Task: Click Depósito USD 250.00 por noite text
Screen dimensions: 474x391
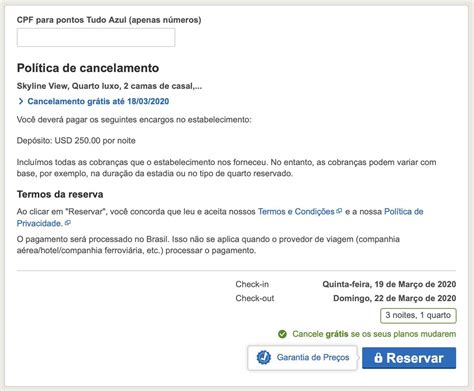Action: pos(76,141)
